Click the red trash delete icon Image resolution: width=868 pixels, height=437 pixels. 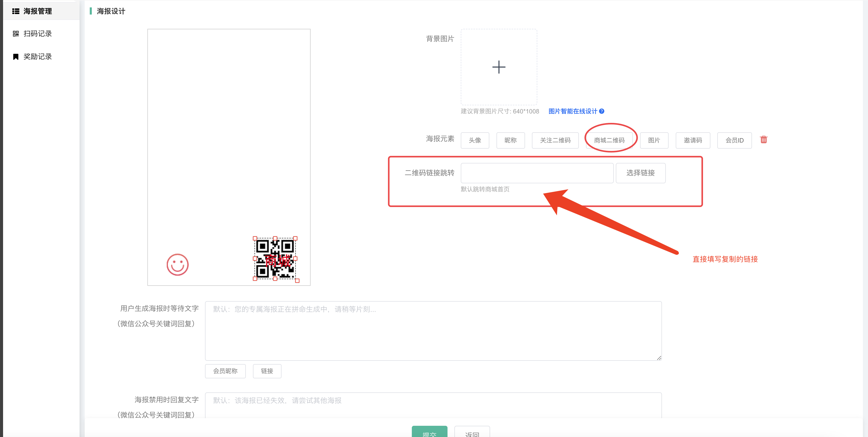(763, 139)
